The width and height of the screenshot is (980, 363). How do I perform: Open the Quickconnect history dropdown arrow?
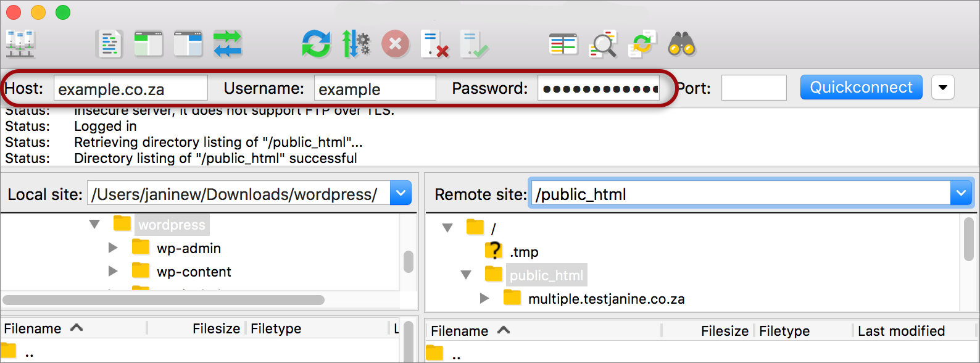942,88
